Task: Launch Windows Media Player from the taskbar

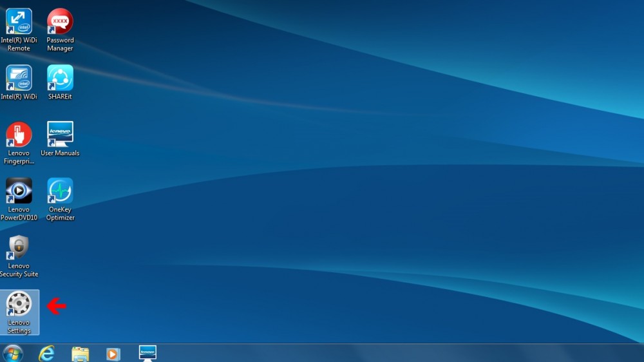Action: pos(113,354)
